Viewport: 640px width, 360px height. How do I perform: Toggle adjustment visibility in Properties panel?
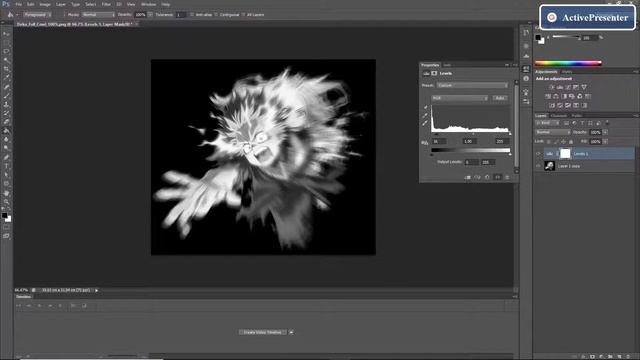pos(498,178)
